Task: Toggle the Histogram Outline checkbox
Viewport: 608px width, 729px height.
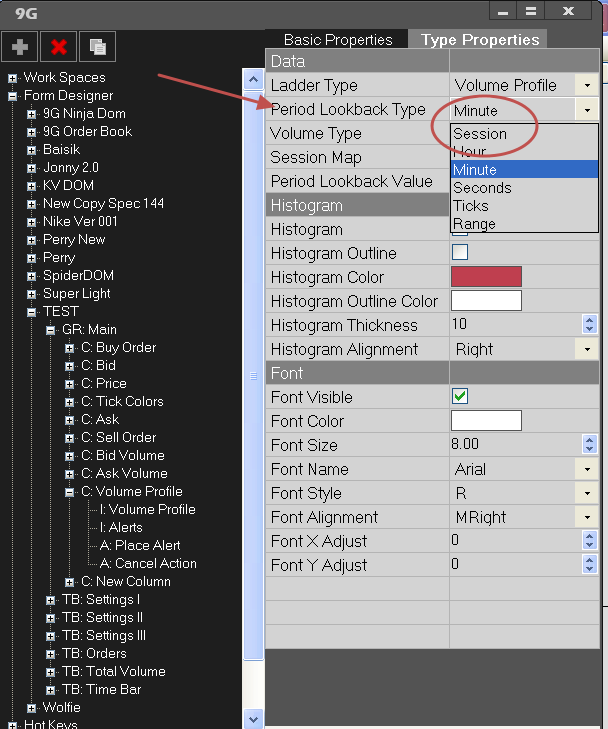Action: point(460,252)
